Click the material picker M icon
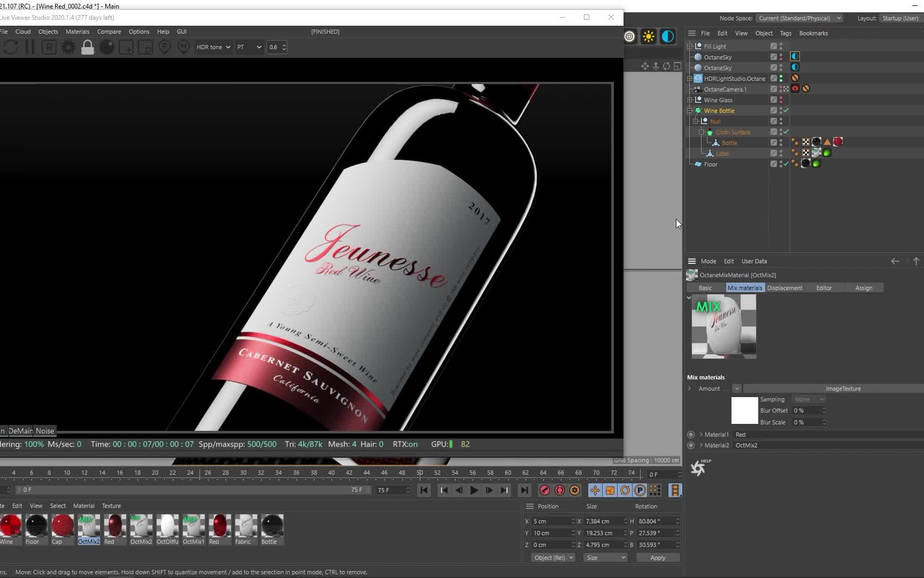Image resolution: width=924 pixels, height=578 pixels. [183, 47]
